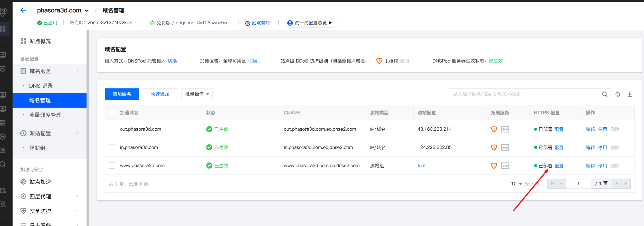The height and width of the screenshot is (226, 644).
Task: Open the 批量操作 dropdown
Action: [197, 94]
